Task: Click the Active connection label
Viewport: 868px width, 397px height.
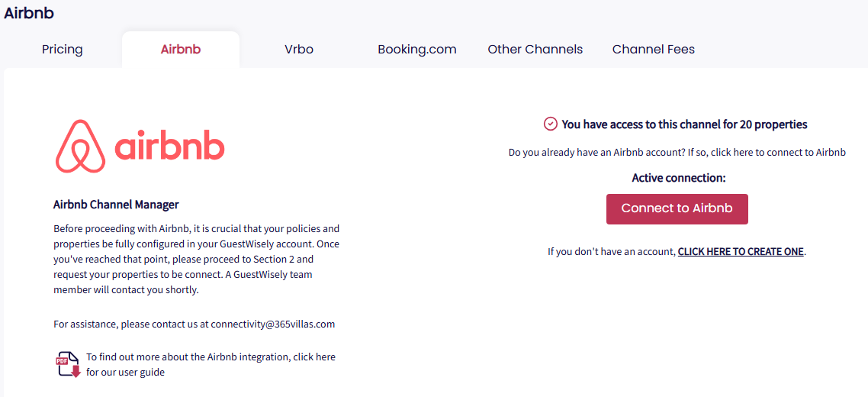Action: click(x=679, y=178)
